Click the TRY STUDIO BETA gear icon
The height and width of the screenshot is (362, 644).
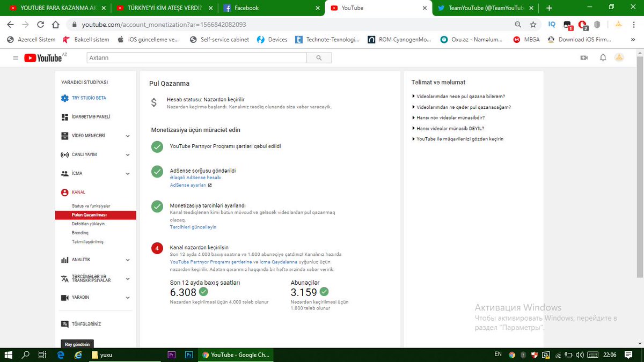[65, 98]
